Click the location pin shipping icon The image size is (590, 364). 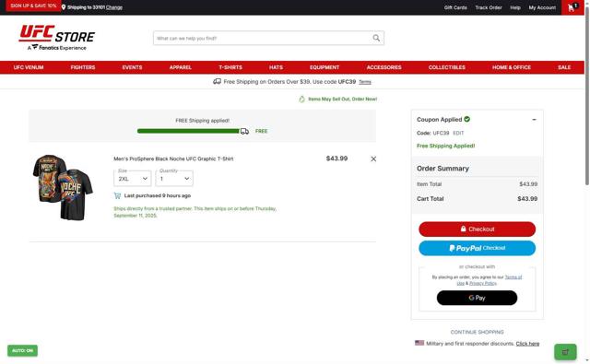click(x=64, y=7)
